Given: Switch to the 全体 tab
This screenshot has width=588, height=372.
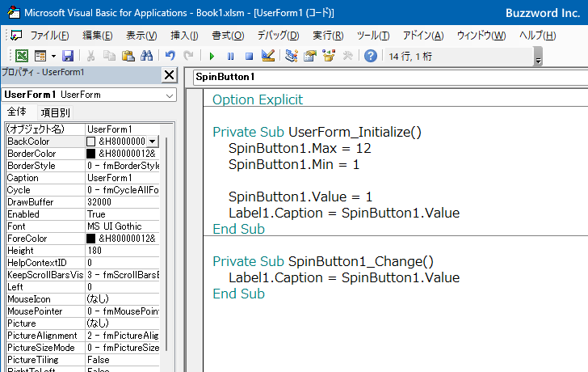Looking at the screenshot, I should click(x=17, y=112).
